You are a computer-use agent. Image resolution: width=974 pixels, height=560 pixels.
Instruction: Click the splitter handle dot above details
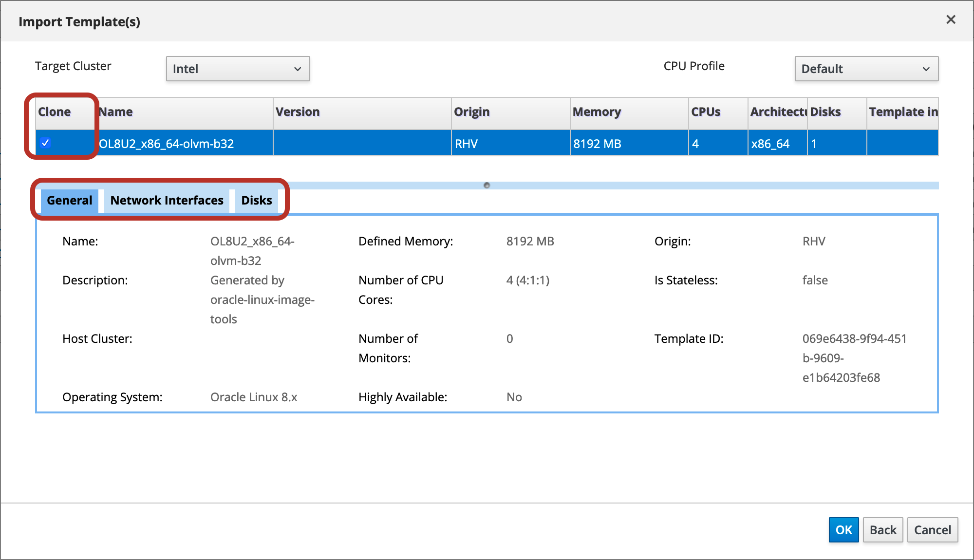click(x=487, y=186)
